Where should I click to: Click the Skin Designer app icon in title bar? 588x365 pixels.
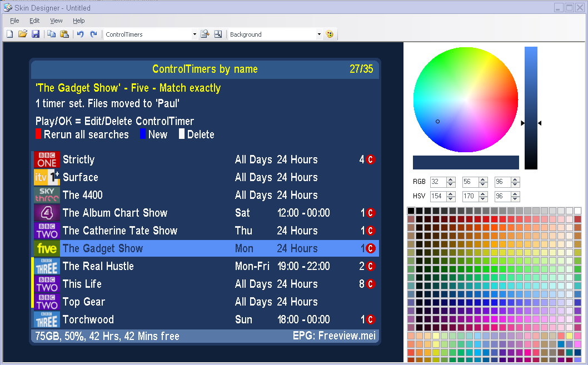click(7, 7)
